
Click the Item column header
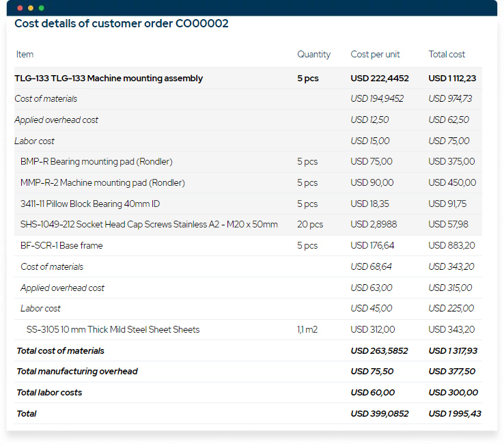click(25, 55)
